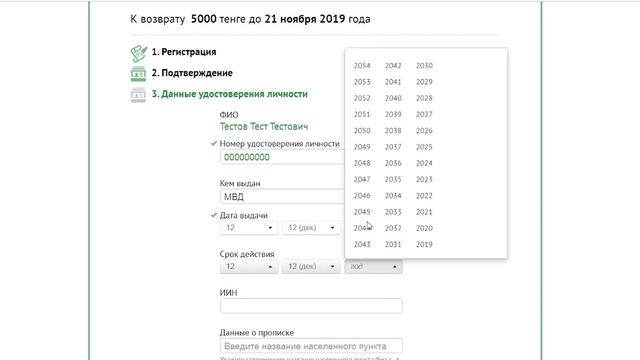The height and width of the screenshot is (360, 640).
Task: Set the year to 2023
Action: pos(424,180)
